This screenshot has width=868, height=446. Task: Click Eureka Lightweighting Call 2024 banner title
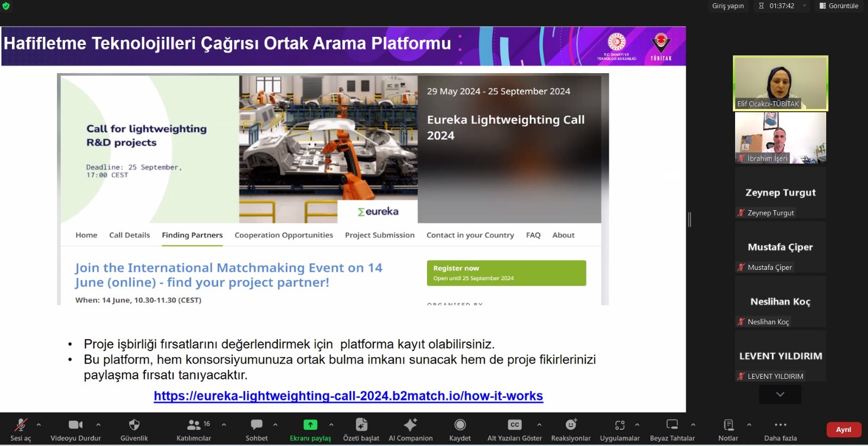(x=506, y=127)
